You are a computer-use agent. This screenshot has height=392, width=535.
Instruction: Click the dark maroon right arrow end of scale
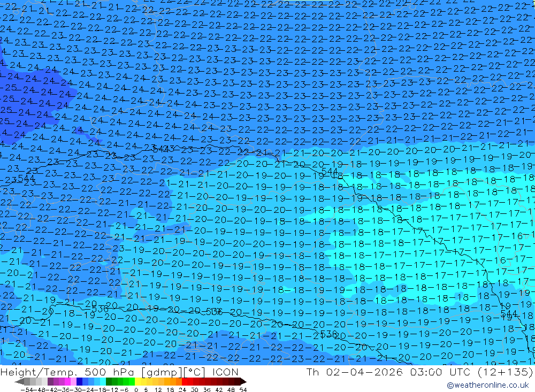click(243, 382)
